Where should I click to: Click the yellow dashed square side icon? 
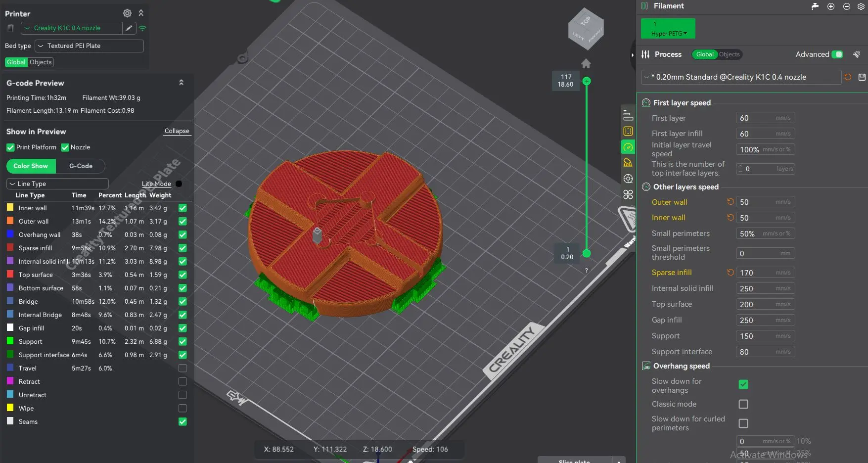(x=628, y=131)
